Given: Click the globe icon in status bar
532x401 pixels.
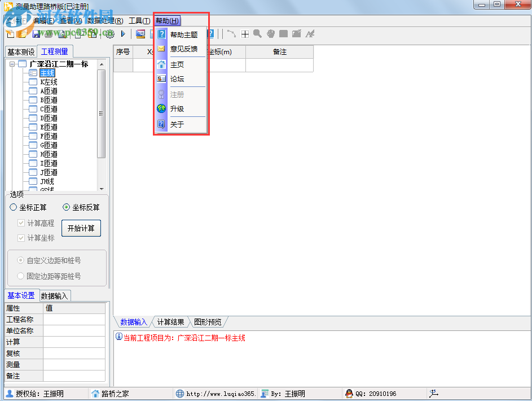Looking at the screenshot, I should (180, 394).
